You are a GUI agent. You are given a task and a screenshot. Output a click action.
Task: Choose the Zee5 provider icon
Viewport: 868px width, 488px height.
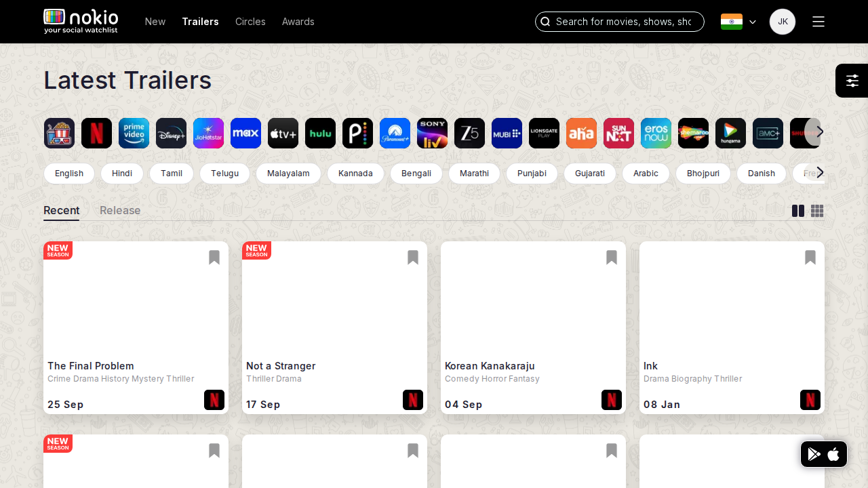(x=469, y=133)
